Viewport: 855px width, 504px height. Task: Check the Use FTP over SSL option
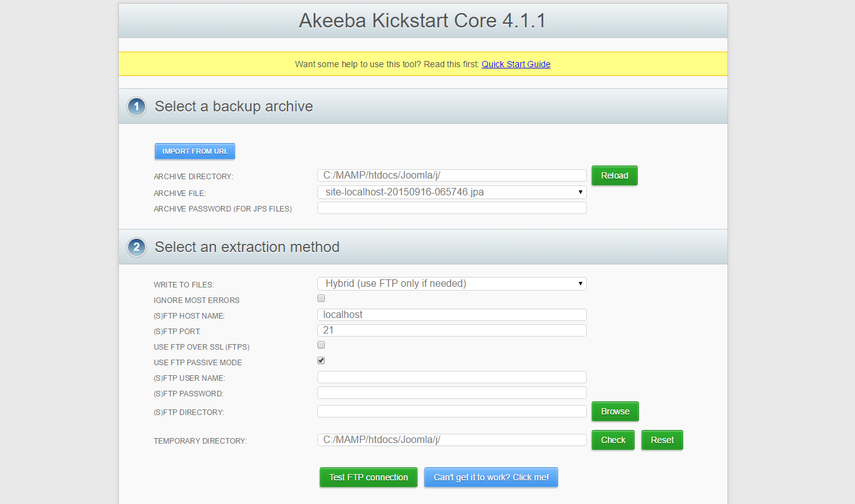coord(321,345)
